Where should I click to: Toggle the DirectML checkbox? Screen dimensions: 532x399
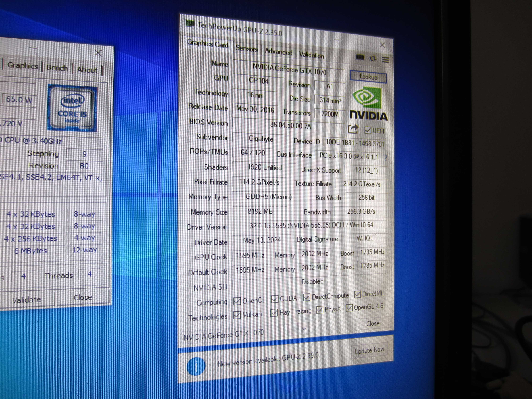click(x=357, y=294)
